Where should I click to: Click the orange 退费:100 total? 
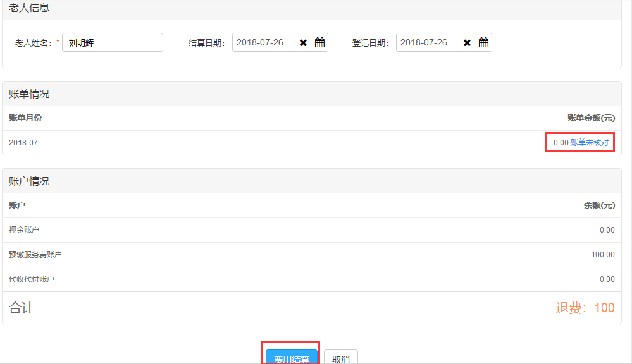(x=585, y=308)
